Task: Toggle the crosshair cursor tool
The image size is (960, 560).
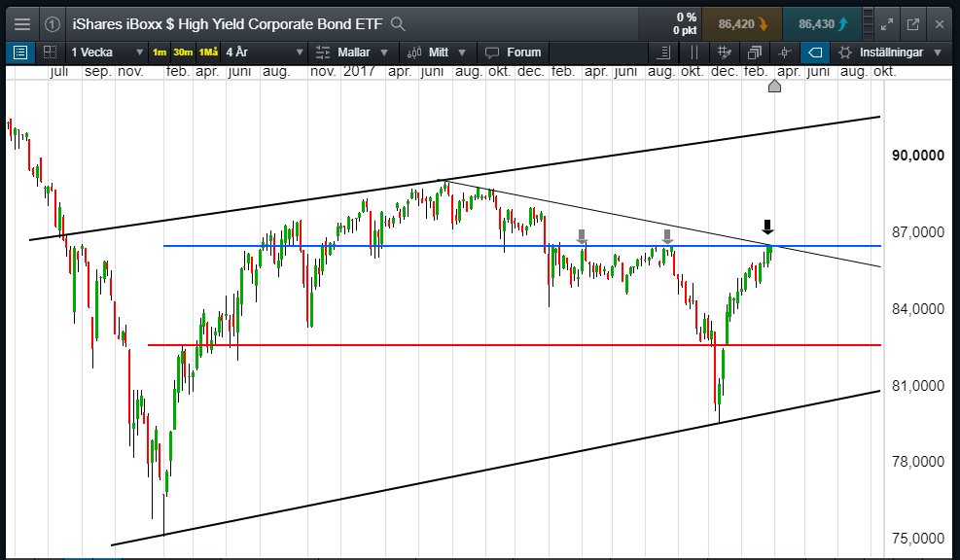Action: [x=785, y=52]
